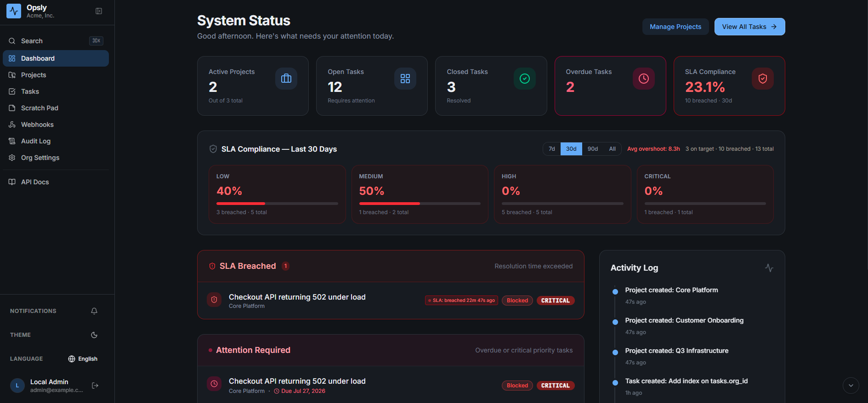The width and height of the screenshot is (868, 403).
Task: Click SLA breached 22m 47s ago badge
Action: pyautogui.click(x=461, y=301)
